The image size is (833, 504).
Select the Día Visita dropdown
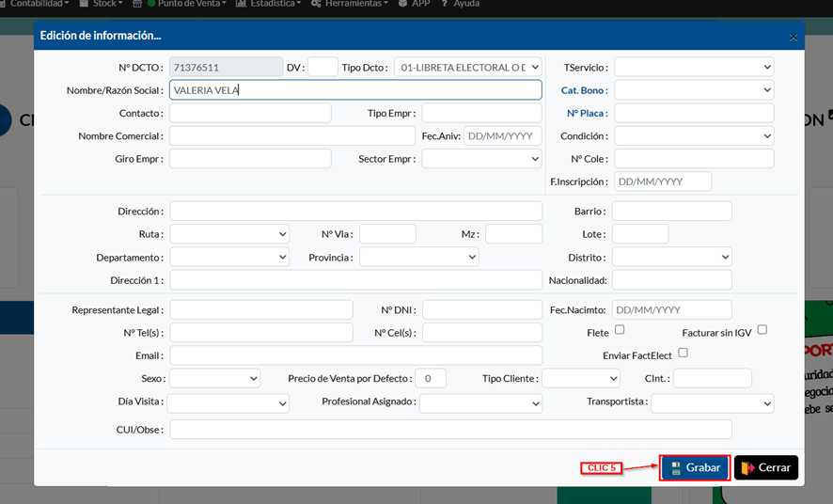tap(228, 402)
